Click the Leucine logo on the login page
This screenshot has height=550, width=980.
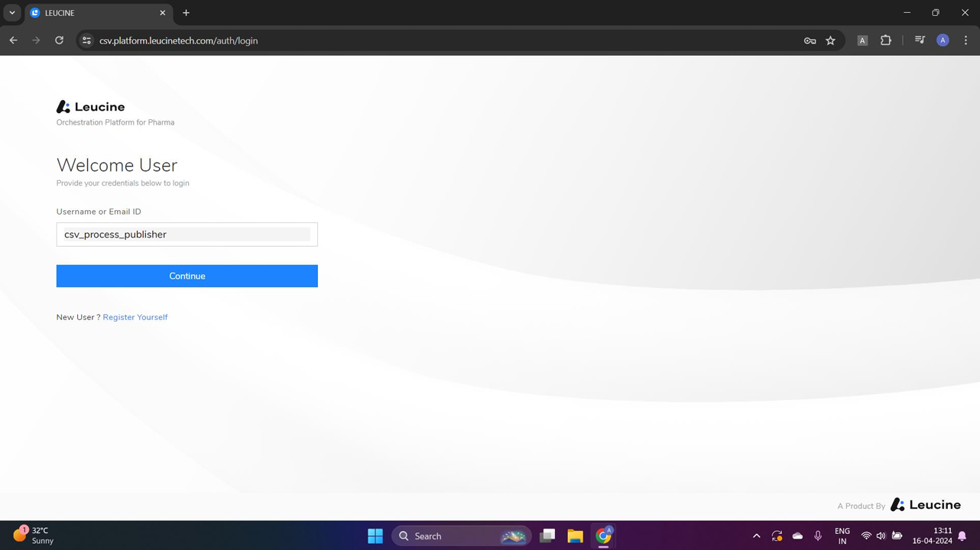(90, 106)
